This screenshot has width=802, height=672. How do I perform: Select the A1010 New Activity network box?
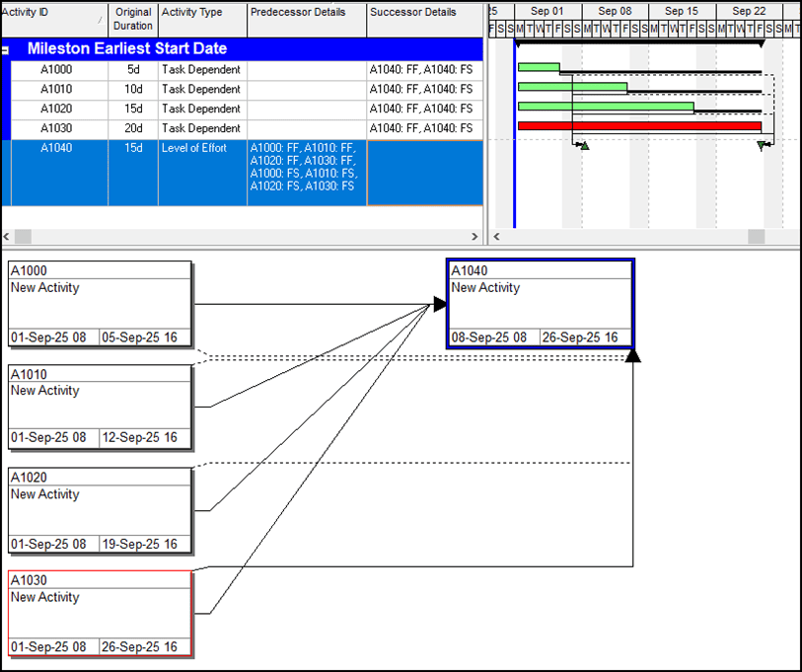pyautogui.click(x=99, y=405)
